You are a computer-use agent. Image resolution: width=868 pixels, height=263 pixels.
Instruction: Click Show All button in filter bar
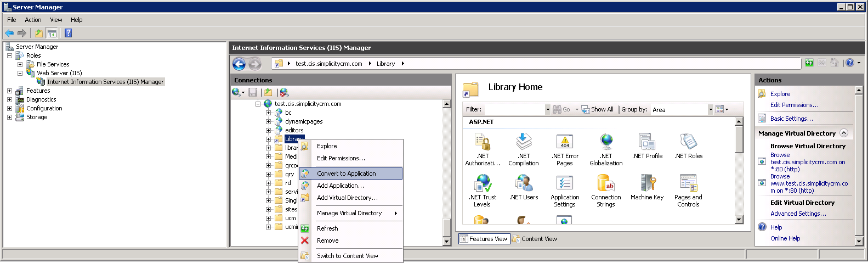pyautogui.click(x=598, y=109)
